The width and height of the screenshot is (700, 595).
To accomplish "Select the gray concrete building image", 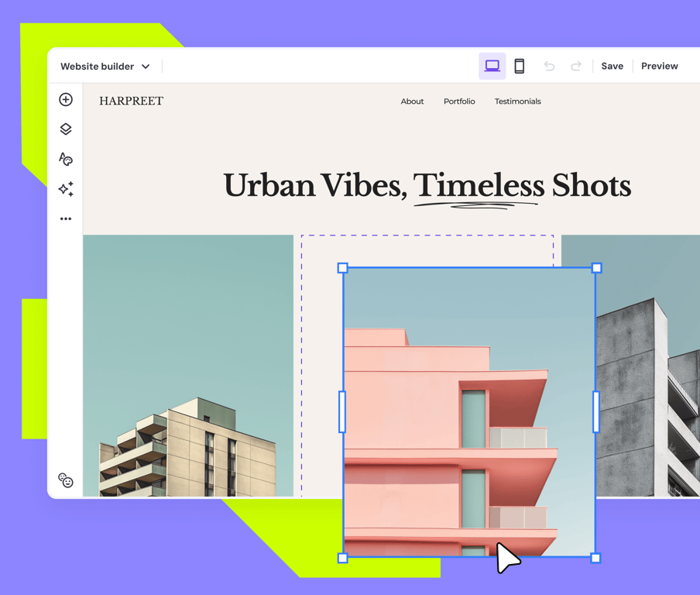I will coord(648,366).
